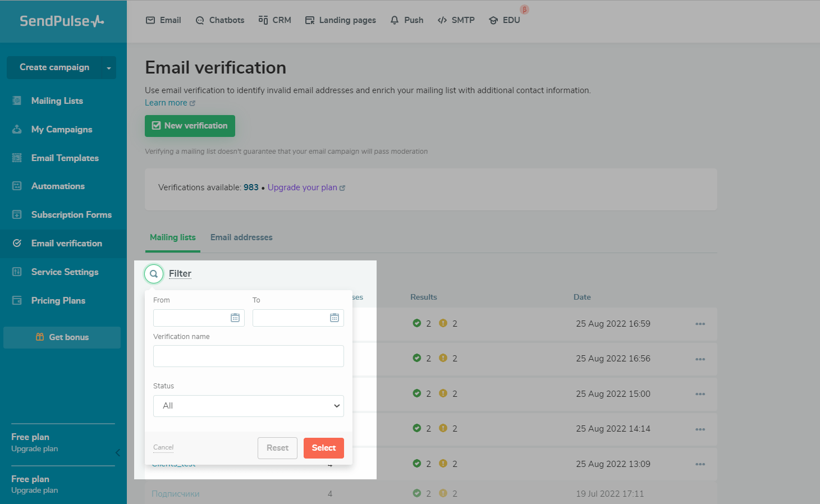
Task: Follow the Learn more link
Action: (166, 103)
